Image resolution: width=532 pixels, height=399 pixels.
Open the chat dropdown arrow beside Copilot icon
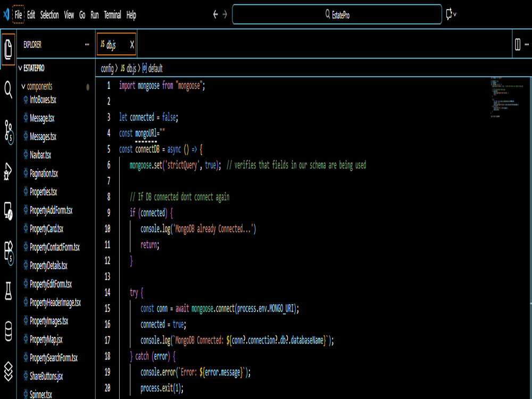point(455,14)
